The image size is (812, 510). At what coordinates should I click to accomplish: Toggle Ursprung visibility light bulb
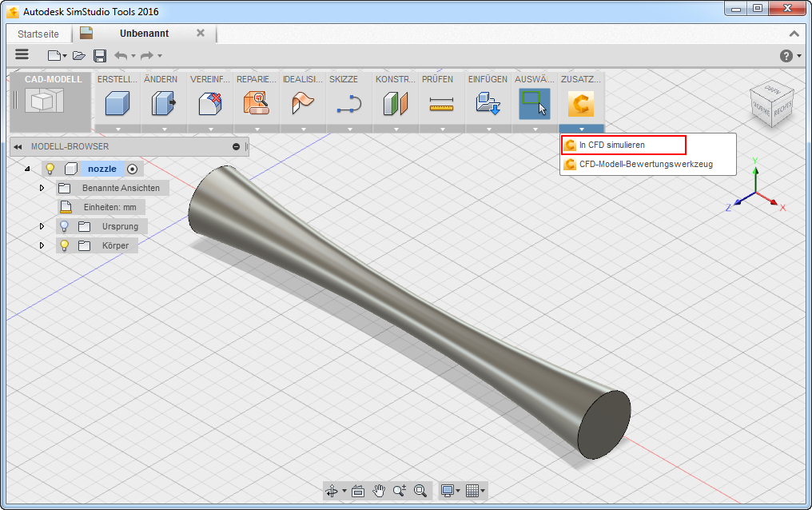pos(64,226)
